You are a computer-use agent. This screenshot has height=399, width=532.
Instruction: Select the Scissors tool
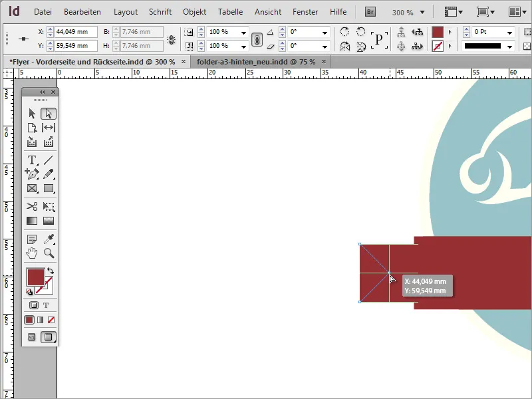coord(32,206)
